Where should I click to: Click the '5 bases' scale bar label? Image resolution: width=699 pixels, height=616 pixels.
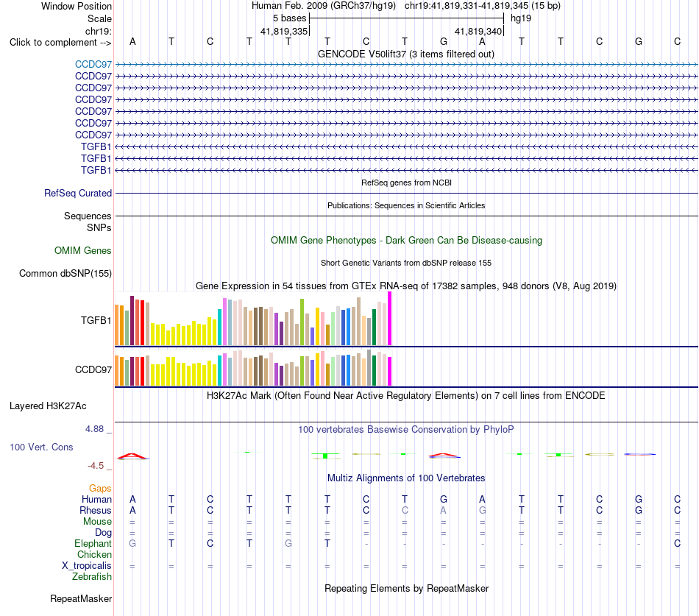pos(290,18)
